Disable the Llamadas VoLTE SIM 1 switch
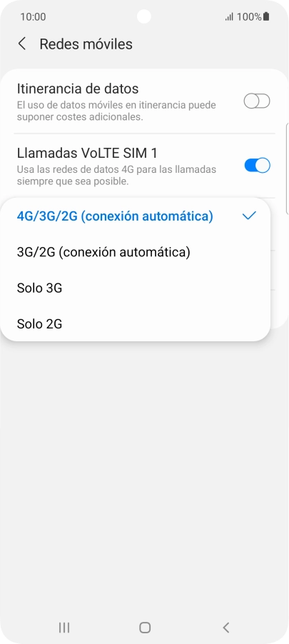The height and width of the screenshot is (644, 289). point(257,166)
